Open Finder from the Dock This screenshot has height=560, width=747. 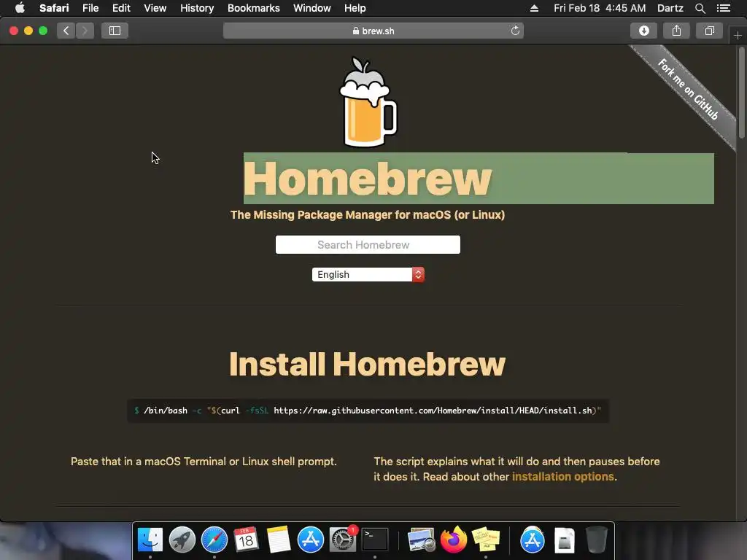tap(150, 540)
